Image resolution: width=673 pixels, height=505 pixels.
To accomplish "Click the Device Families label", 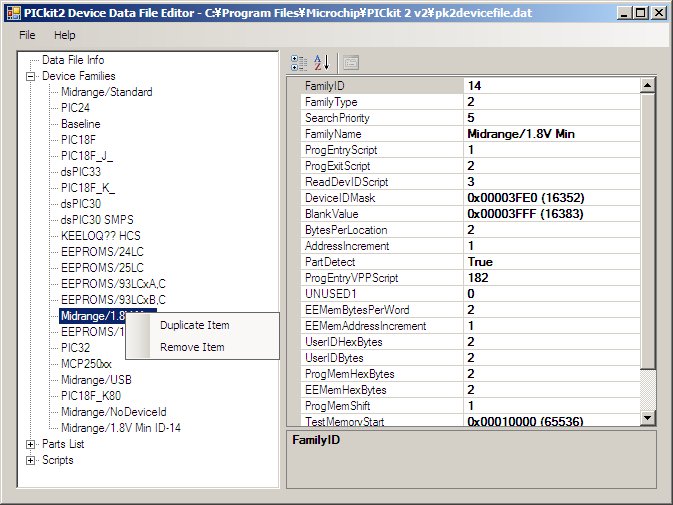I will coord(79,76).
